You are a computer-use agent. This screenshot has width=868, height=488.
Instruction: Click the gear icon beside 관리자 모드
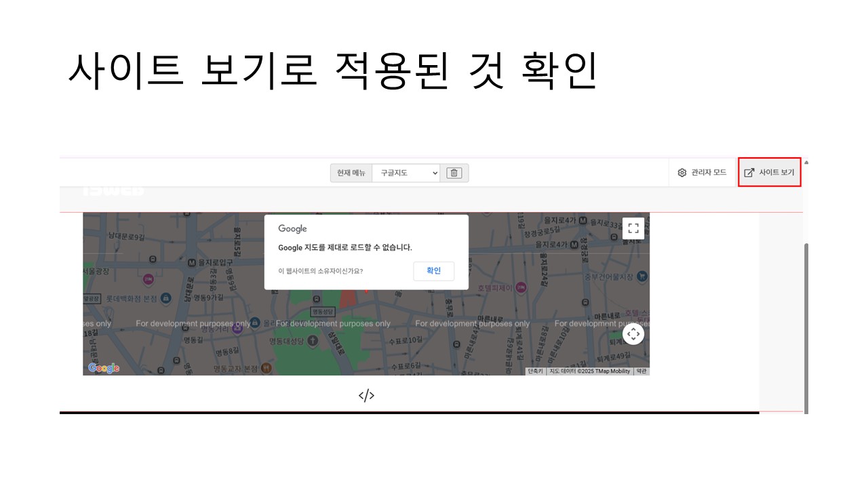tap(682, 173)
